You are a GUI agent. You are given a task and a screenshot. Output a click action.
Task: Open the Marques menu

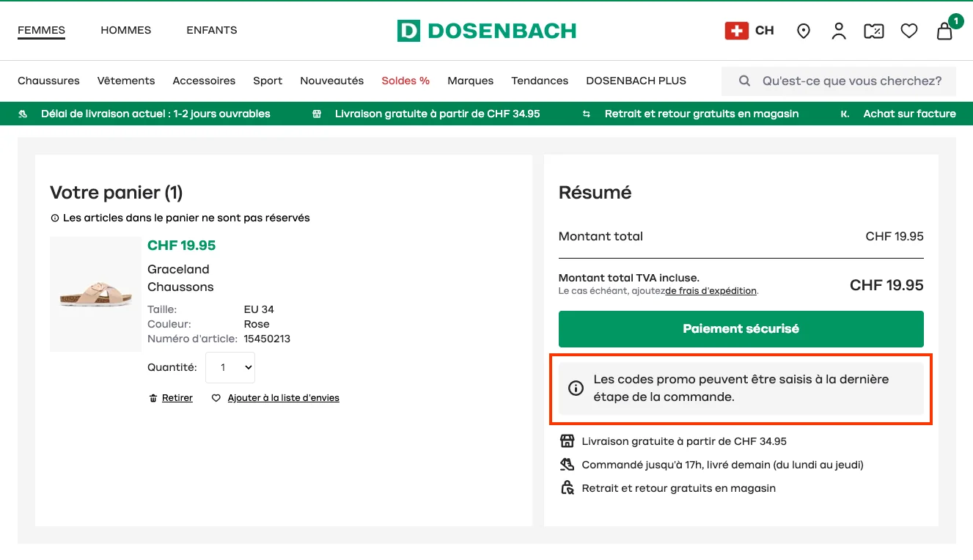[471, 81]
